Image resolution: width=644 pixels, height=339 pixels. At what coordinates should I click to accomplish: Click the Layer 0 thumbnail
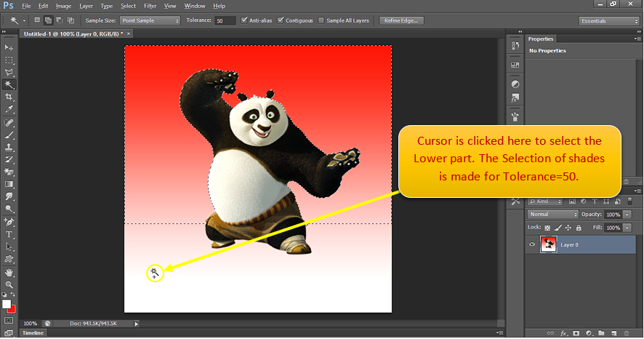point(548,244)
